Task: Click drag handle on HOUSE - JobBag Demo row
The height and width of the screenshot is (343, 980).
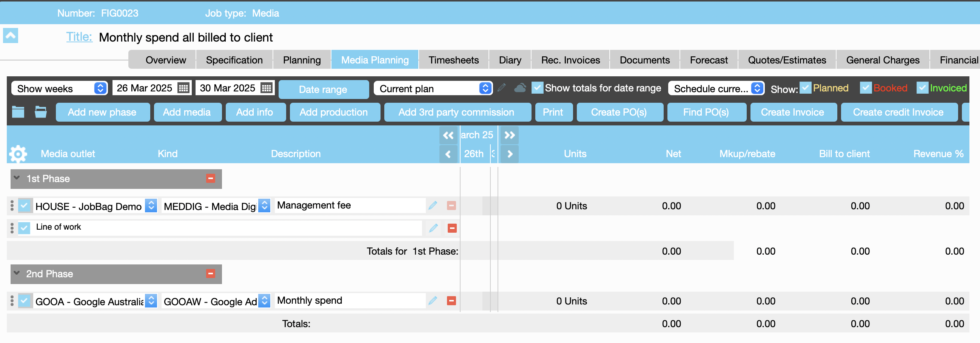Action: click(12, 205)
